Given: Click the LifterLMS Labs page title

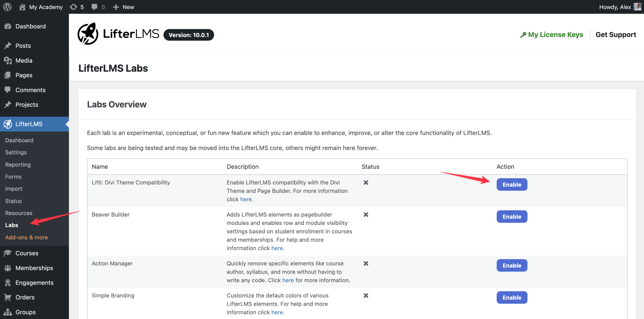Looking at the screenshot, I should (x=113, y=68).
